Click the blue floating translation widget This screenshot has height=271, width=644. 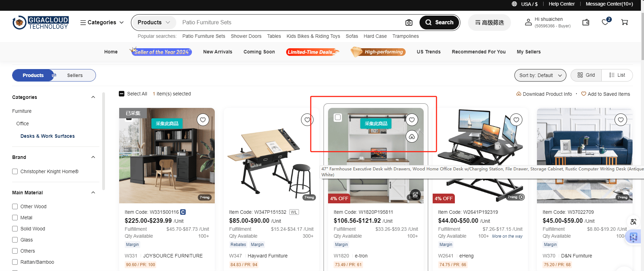point(634,237)
